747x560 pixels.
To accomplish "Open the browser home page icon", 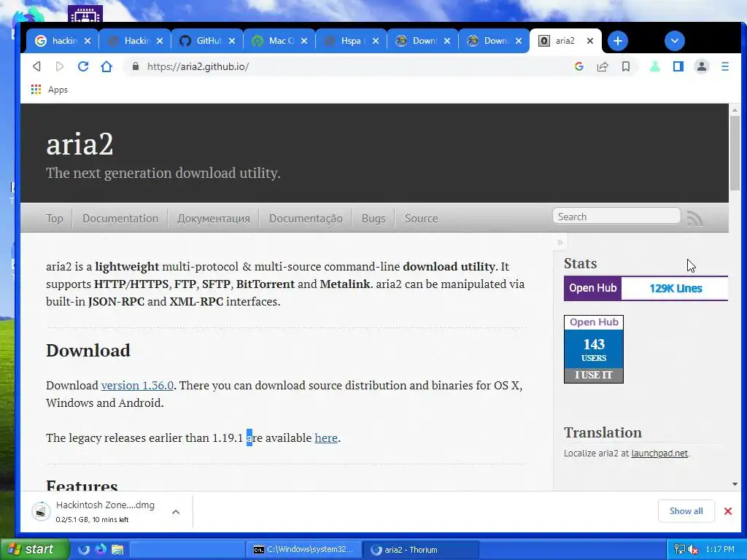I will pos(107,66).
